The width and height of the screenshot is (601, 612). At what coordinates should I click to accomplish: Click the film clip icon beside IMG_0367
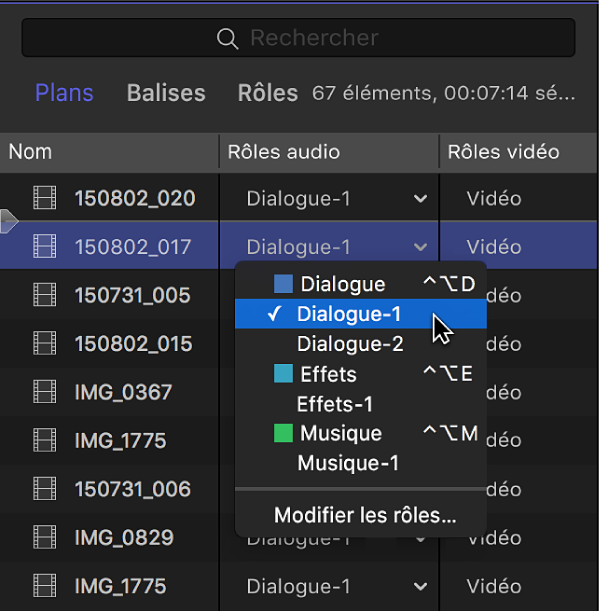[x=45, y=392]
